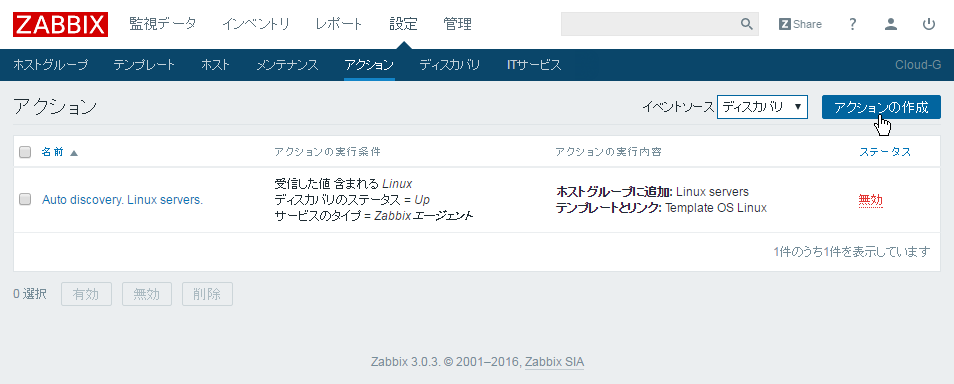954x384 pixels.
Task: Sort by the 名前 column arrow
Action: point(74,153)
